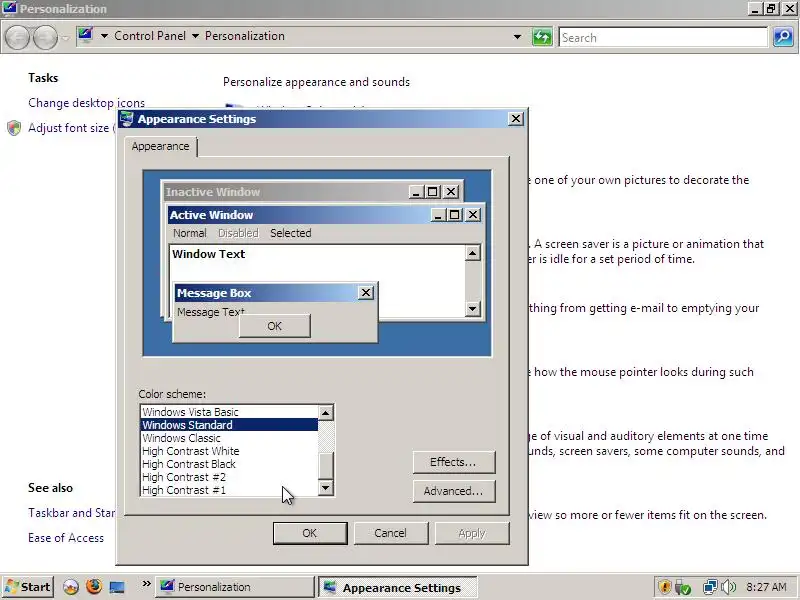Viewport: 800px width, 600px height.
Task: Select Windows Standard color scheme
Action: tap(229, 425)
